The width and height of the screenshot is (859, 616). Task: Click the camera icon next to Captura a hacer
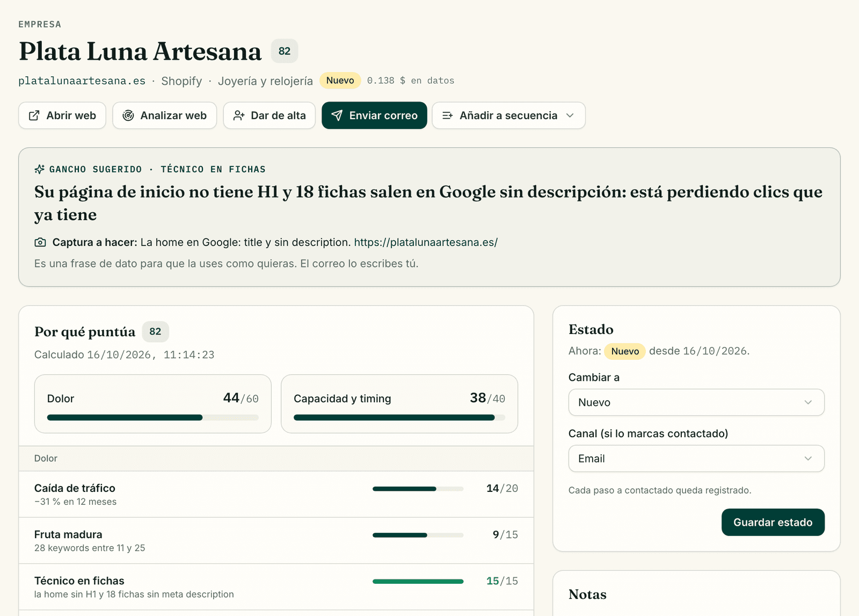pyautogui.click(x=40, y=242)
